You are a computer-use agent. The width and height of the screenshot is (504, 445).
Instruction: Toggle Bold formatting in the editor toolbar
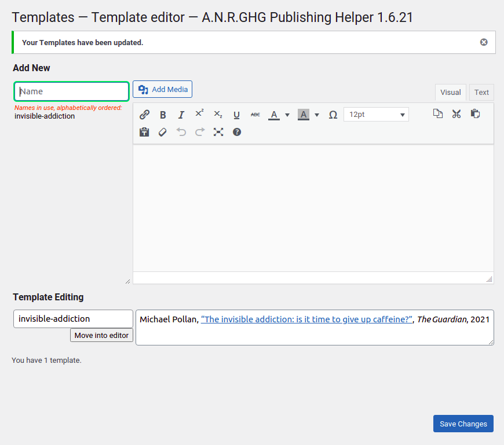[x=163, y=115]
